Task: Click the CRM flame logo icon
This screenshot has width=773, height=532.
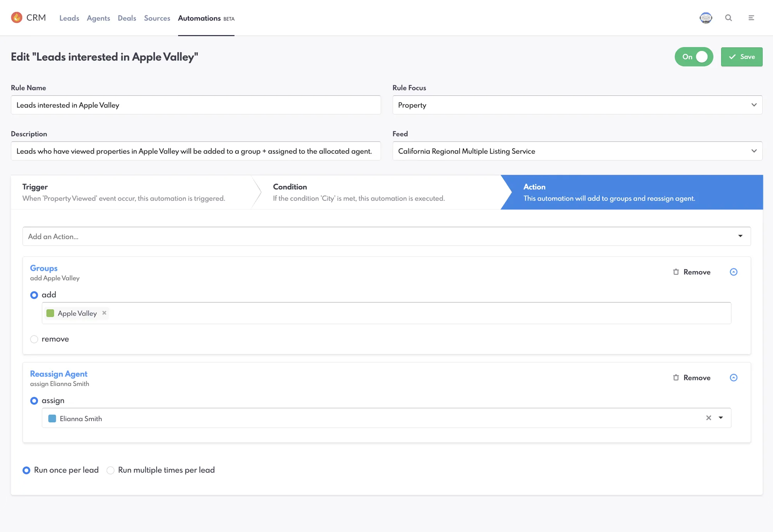Action: click(x=17, y=17)
